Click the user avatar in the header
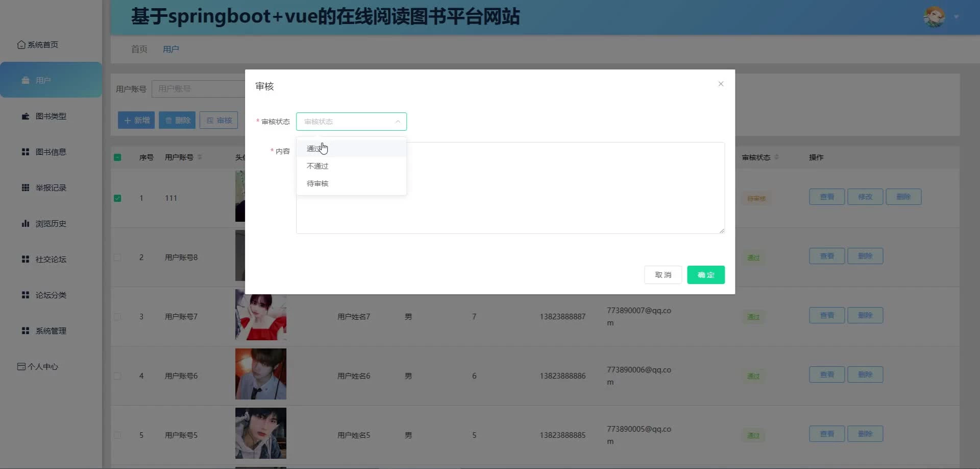This screenshot has height=469, width=980. [935, 17]
